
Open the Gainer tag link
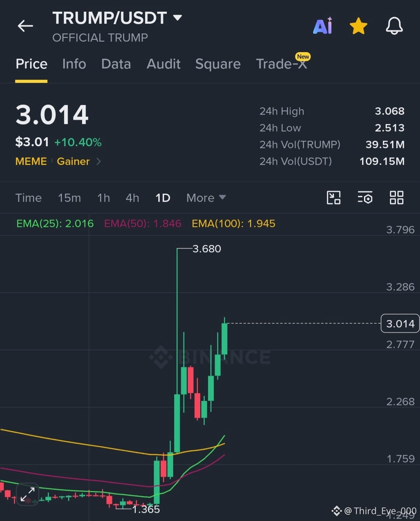(73, 161)
